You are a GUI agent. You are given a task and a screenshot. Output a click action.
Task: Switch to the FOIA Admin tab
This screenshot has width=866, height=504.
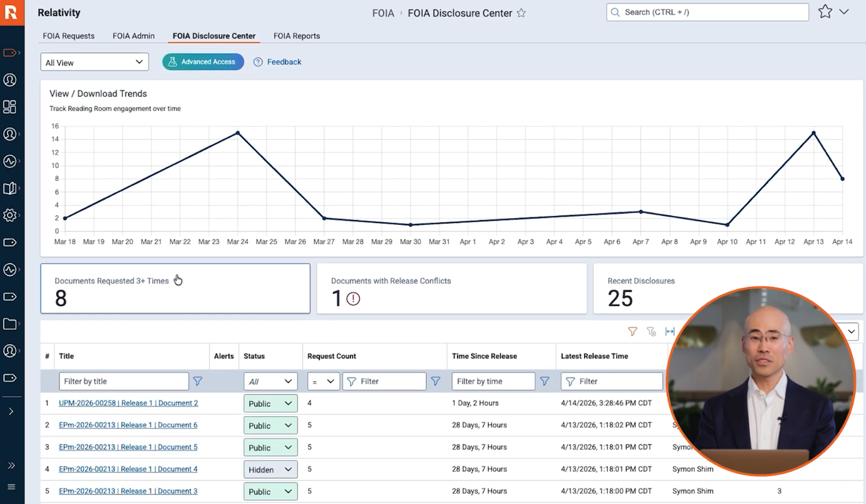click(x=133, y=36)
